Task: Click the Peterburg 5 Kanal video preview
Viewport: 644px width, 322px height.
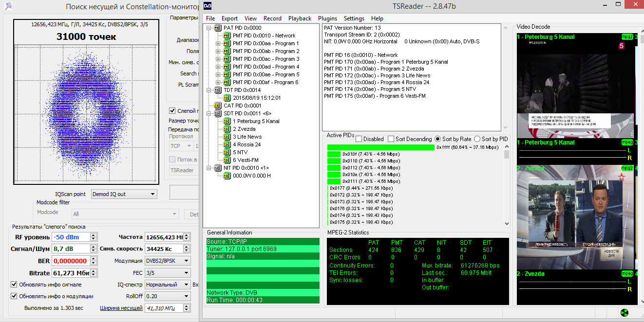Action: pyautogui.click(x=575, y=86)
